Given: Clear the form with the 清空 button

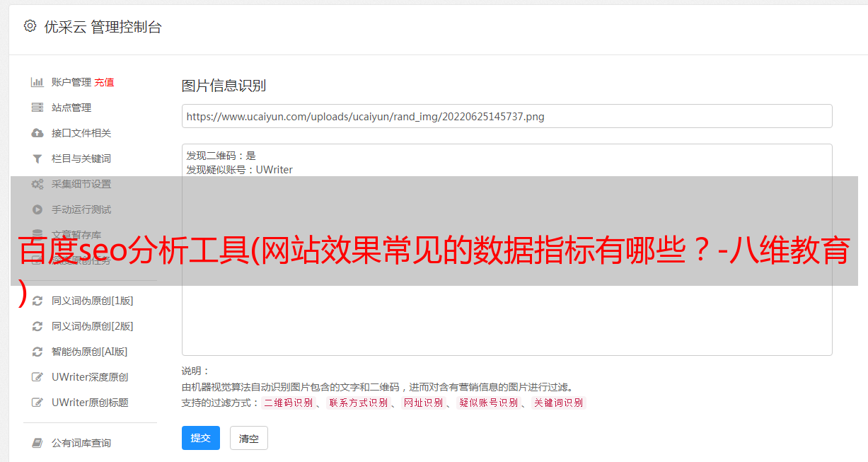Looking at the screenshot, I should [249, 438].
